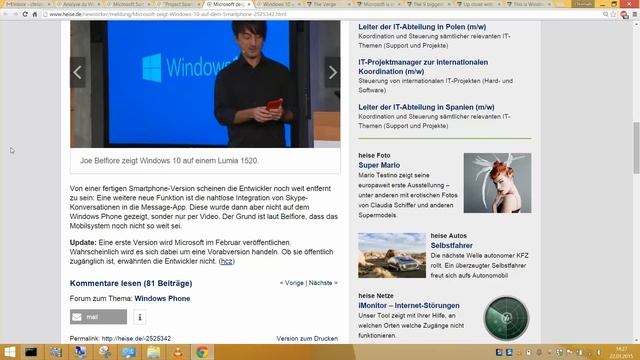This screenshot has height=360, width=640.
Task: Click the iMonitor radar image
Action: pyautogui.click(x=506, y=318)
